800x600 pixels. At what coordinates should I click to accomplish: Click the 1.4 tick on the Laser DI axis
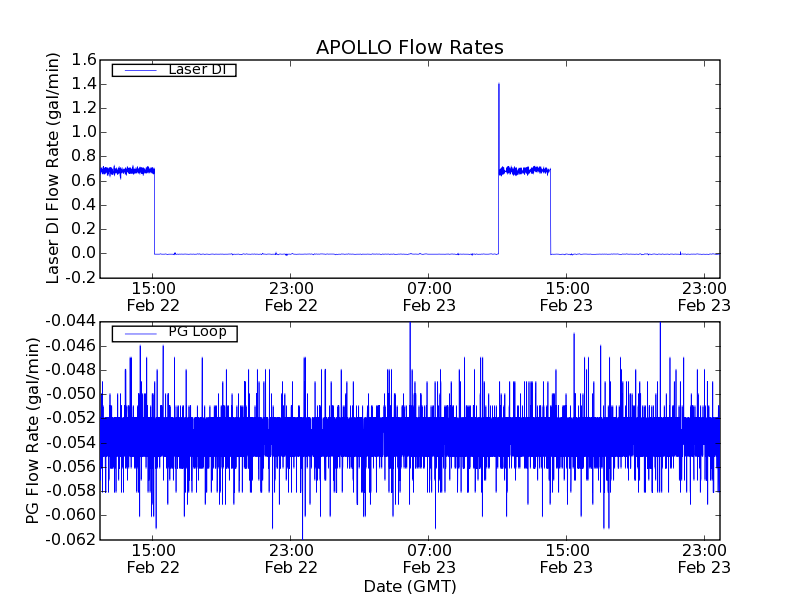[84, 84]
